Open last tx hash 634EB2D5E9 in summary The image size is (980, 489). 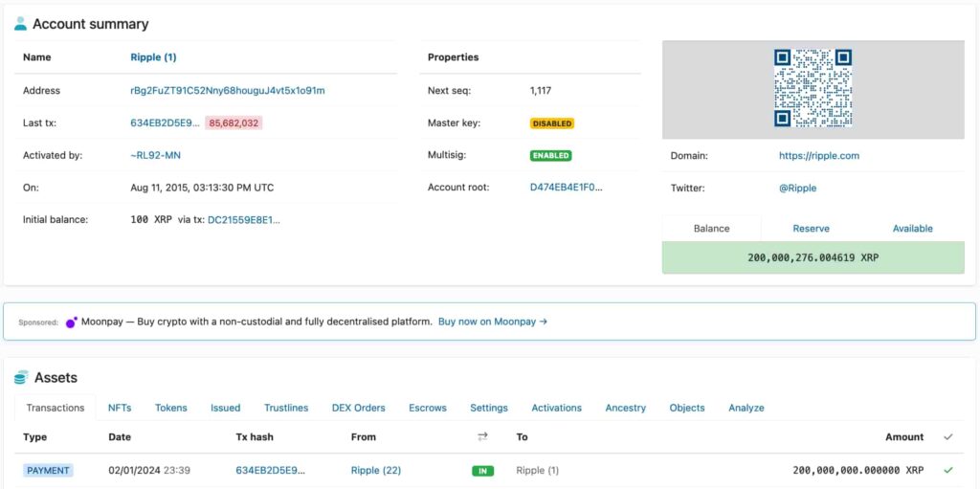click(x=165, y=122)
